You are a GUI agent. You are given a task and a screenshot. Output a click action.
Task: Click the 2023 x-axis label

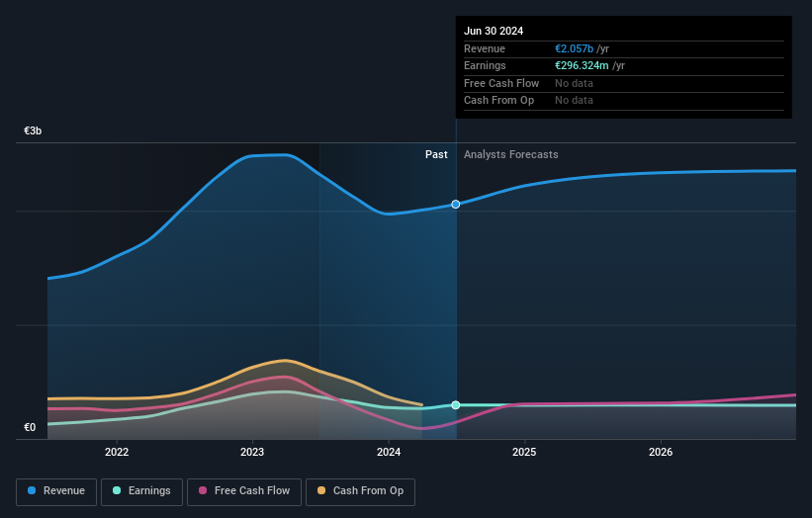coord(252,453)
